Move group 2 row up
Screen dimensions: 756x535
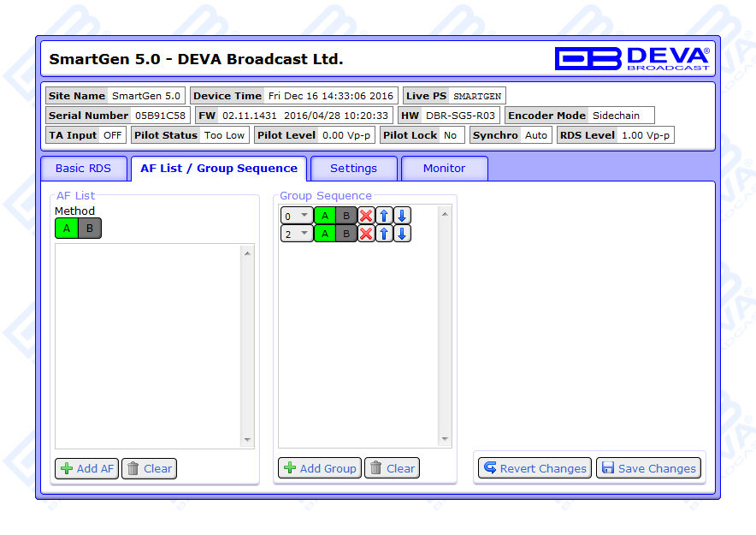tap(384, 234)
